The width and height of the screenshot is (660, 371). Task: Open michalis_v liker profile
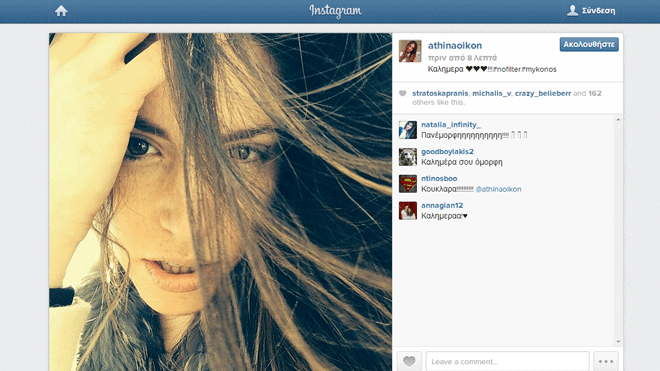pyautogui.click(x=492, y=93)
